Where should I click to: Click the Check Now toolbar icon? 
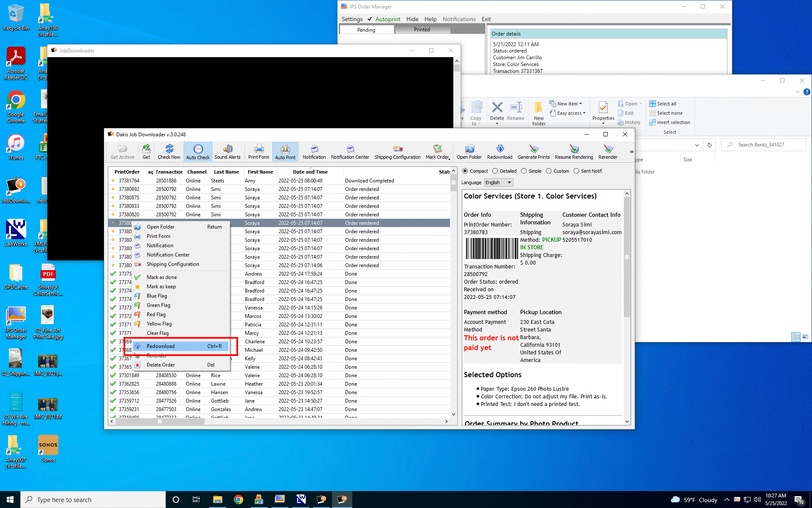click(x=169, y=151)
